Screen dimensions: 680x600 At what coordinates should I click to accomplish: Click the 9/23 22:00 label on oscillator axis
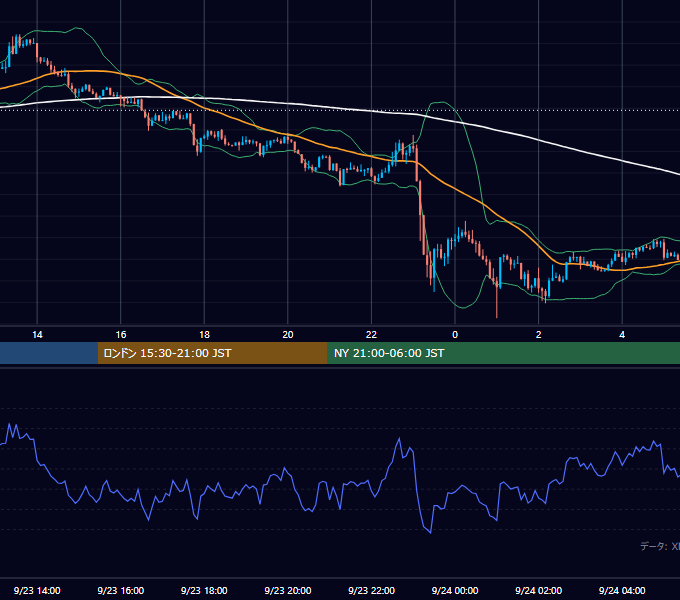[x=371, y=590]
